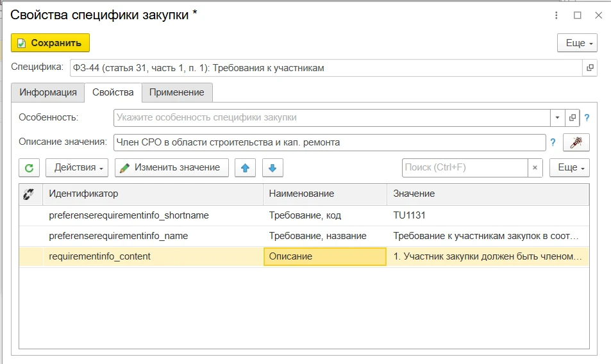The image size is (611, 364).
Task: Expand the Особенность dropdown arrow
Action: (557, 117)
